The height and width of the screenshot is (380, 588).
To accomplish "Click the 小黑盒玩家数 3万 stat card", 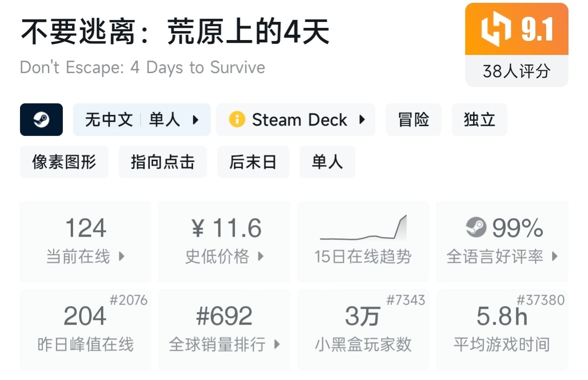I will click(363, 329).
